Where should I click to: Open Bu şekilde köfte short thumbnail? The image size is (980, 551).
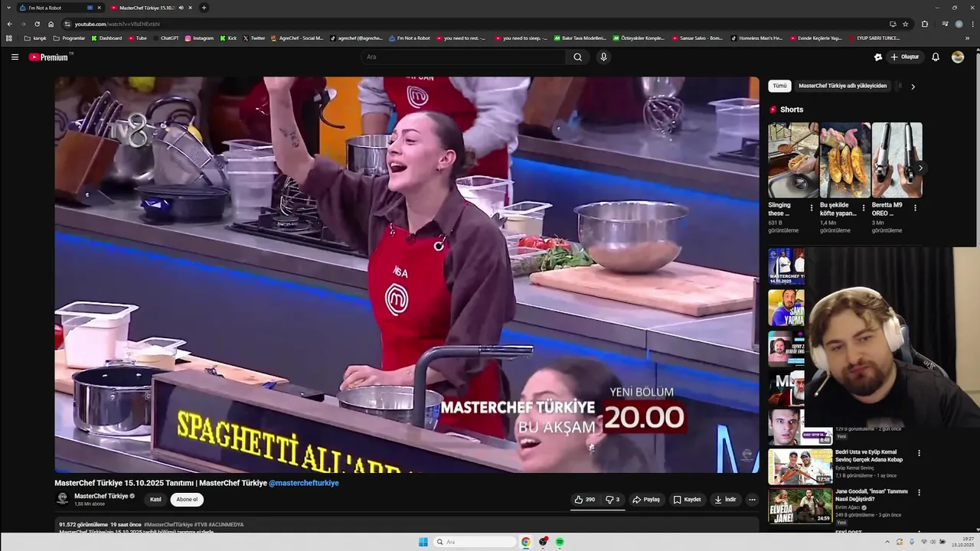pyautogui.click(x=845, y=160)
